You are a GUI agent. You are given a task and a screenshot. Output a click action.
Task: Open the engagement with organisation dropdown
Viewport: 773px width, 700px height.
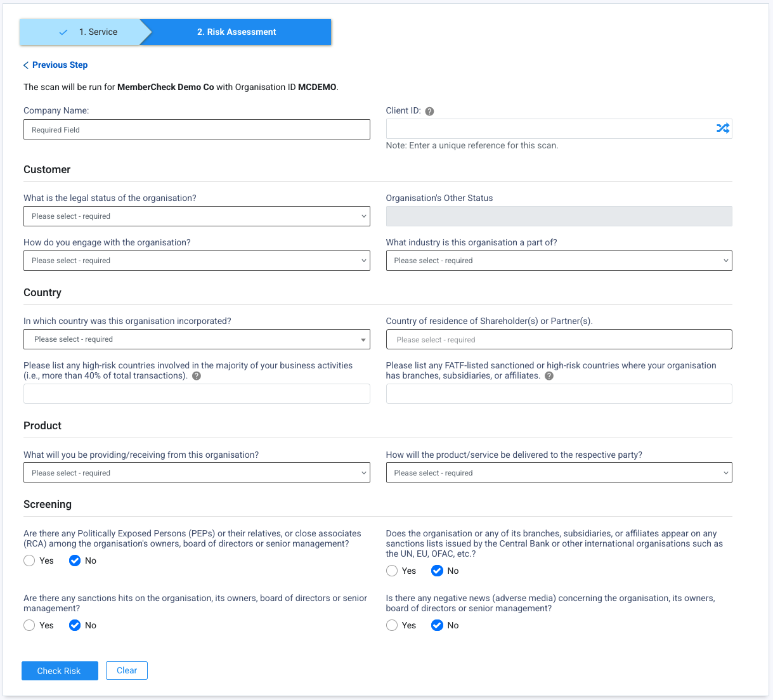pyautogui.click(x=197, y=261)
